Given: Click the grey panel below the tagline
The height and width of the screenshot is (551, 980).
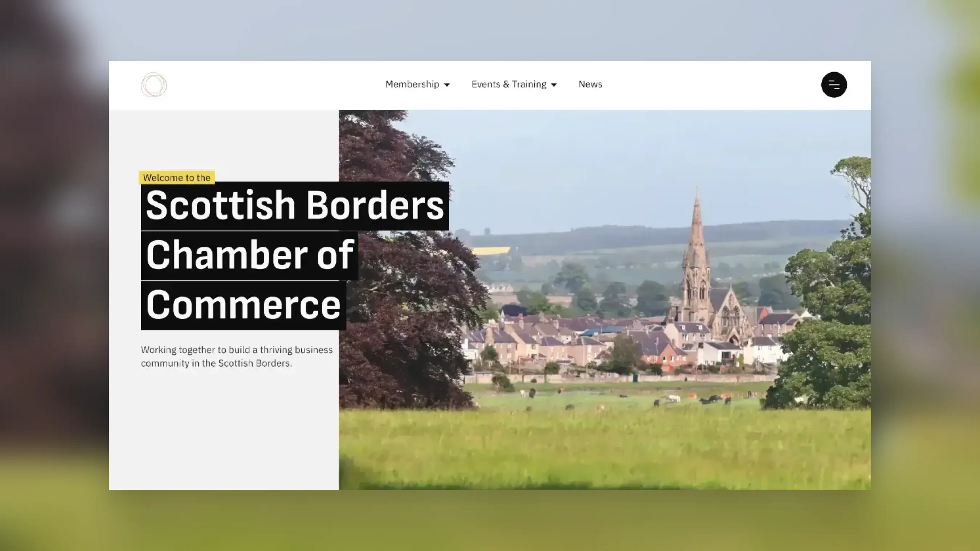Looking at the screenshot, I should pyautogui.click(x=224, y=430).
